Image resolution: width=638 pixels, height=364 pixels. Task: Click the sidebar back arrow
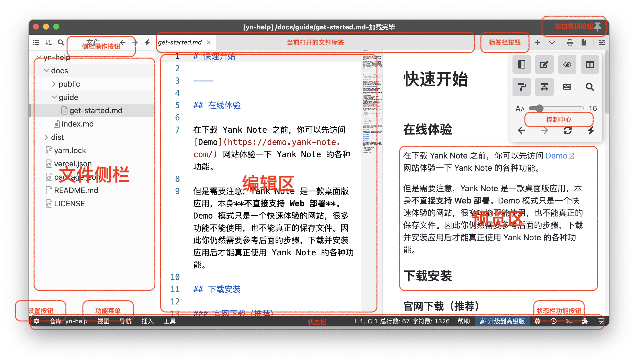[123, 42]
